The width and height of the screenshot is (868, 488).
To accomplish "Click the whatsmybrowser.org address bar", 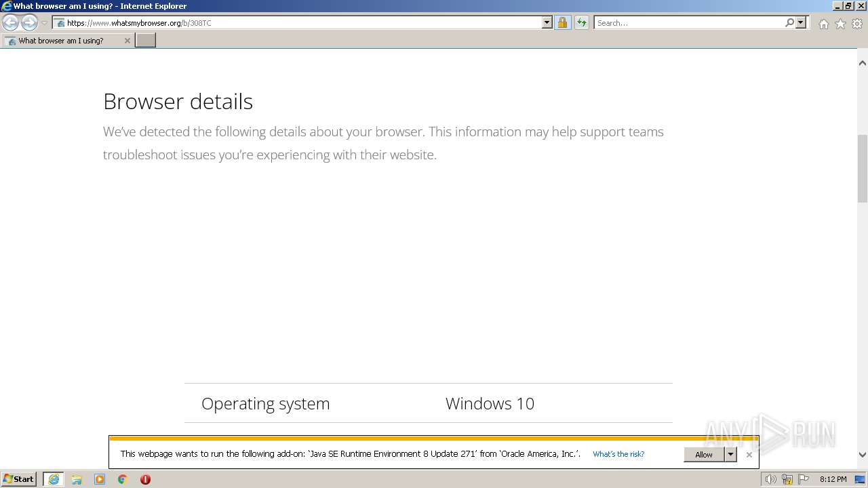I will click(298, 23).
